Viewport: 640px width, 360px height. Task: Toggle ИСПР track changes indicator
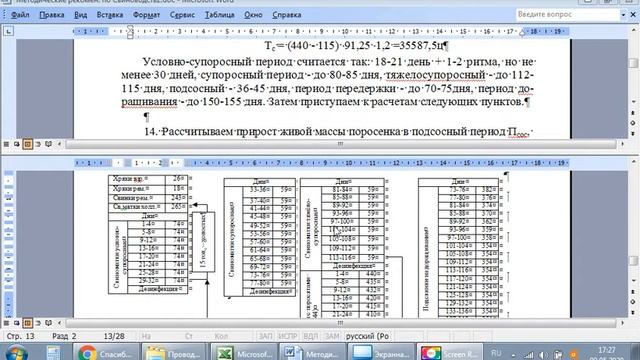[287, 336]
